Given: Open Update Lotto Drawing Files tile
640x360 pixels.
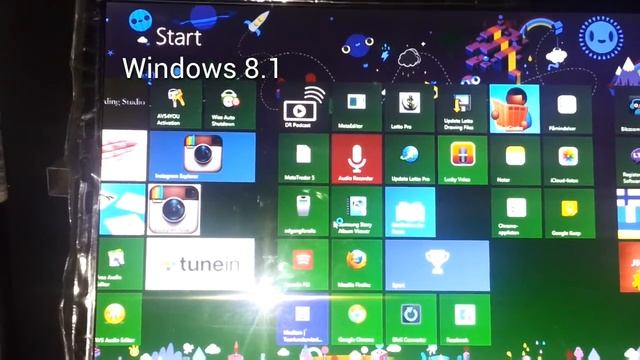Looking at the screenshot, I should [x=462, y=109].
